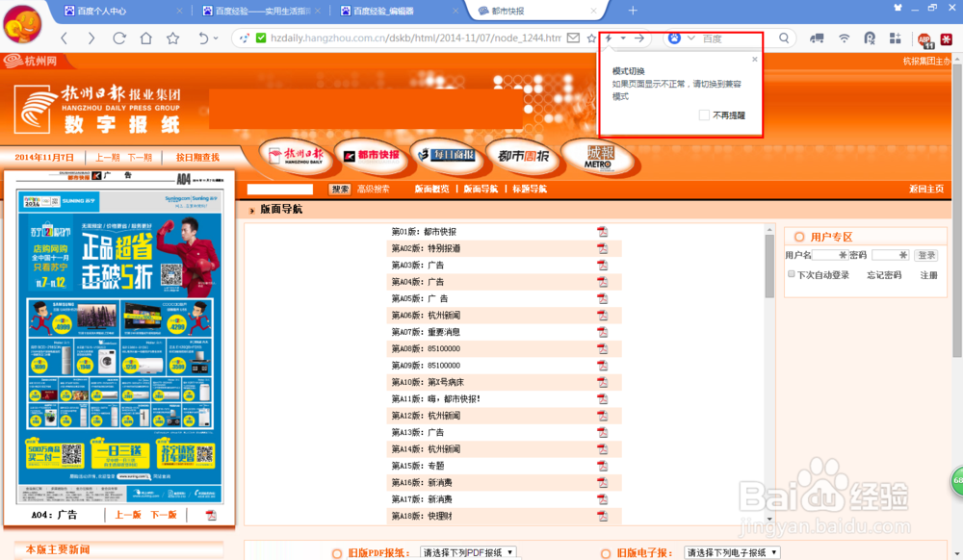Viewport: 963px width, 560px height.
Task: Click the 用户名 input field
Action: 830,255
